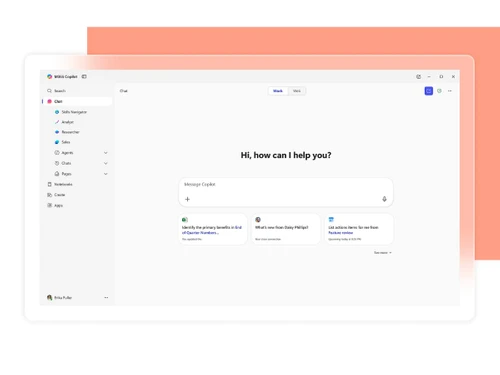Click the plus button to add content
This screenshot has height=375, width=500.
point(187,199)
